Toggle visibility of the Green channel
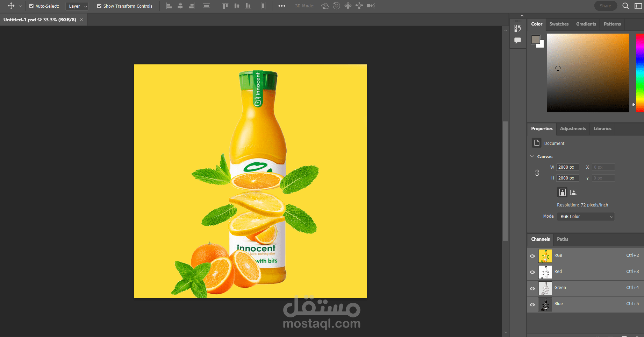This screenshot has height=337, width=644. (532, 288)
